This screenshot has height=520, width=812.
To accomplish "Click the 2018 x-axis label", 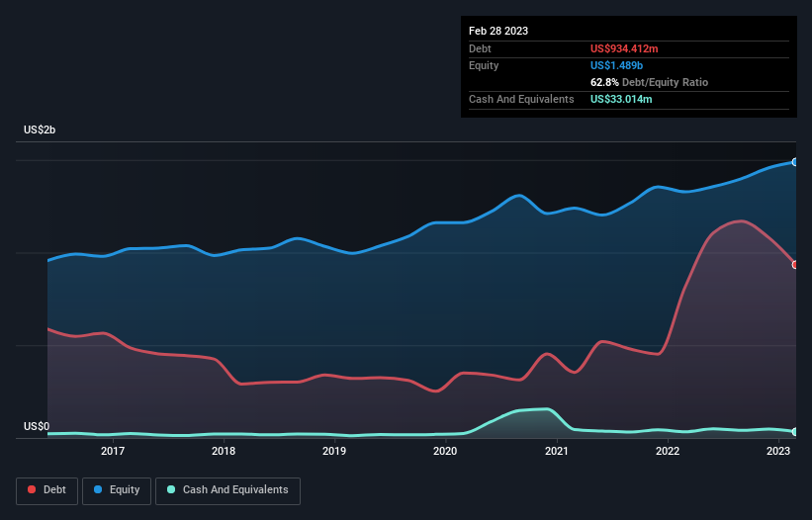I will [x=224, y=451].
